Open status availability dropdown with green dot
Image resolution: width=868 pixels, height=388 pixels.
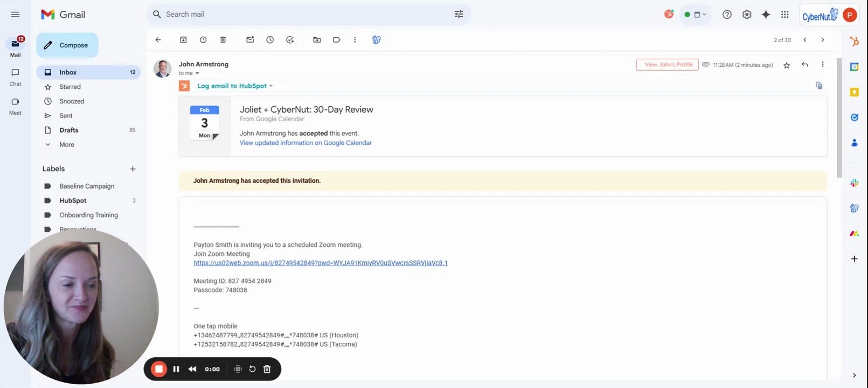coord(695,15)
